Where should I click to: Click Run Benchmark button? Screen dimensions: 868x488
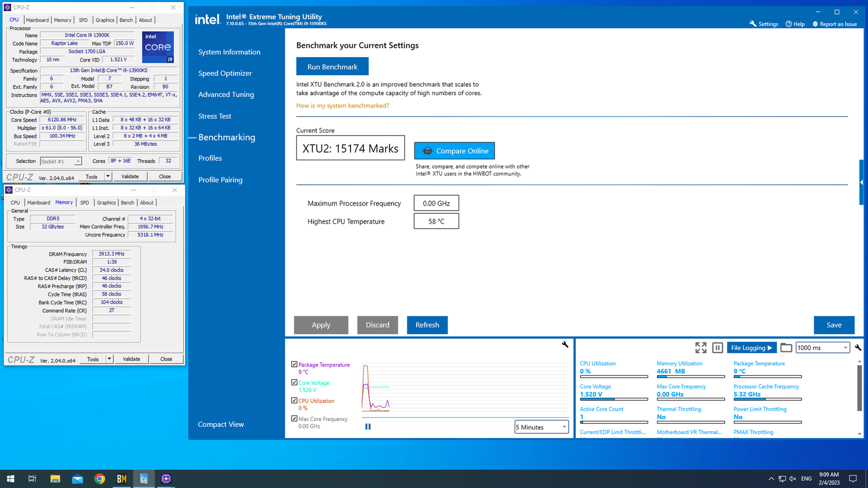[332, 66]
